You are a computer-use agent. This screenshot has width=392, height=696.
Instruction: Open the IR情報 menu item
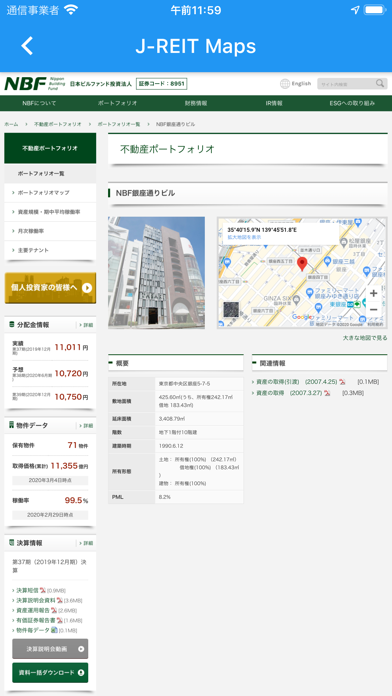[274, 103]
